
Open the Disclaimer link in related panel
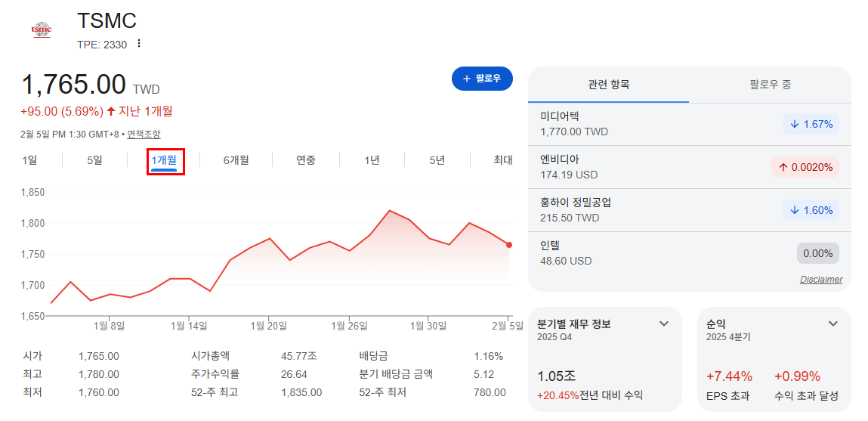click(821, 280)
